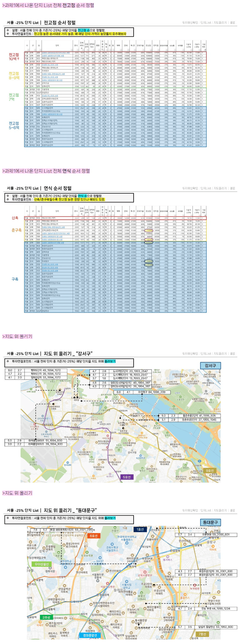
Task: Click the 투자예산확인 link in the 전고점 순서 정렬 header
Action: pos(190,23)
